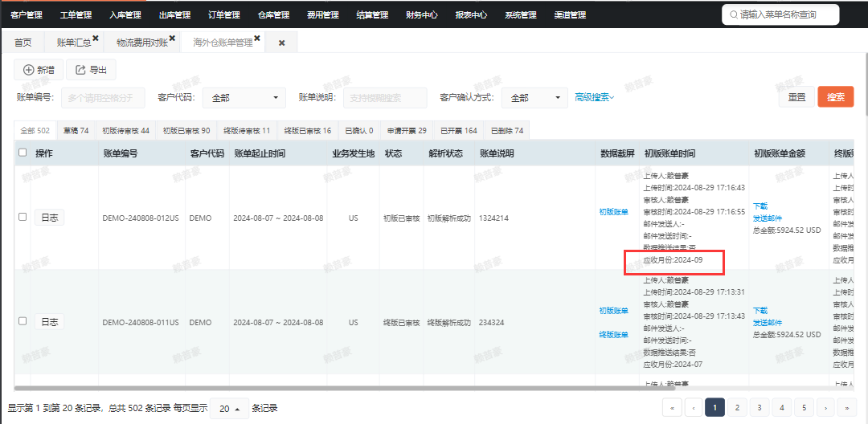Open the 客户代码 dropdown
Image resolution: width=868 pixels, height=424 pixels.
click(x=244, y=98)
